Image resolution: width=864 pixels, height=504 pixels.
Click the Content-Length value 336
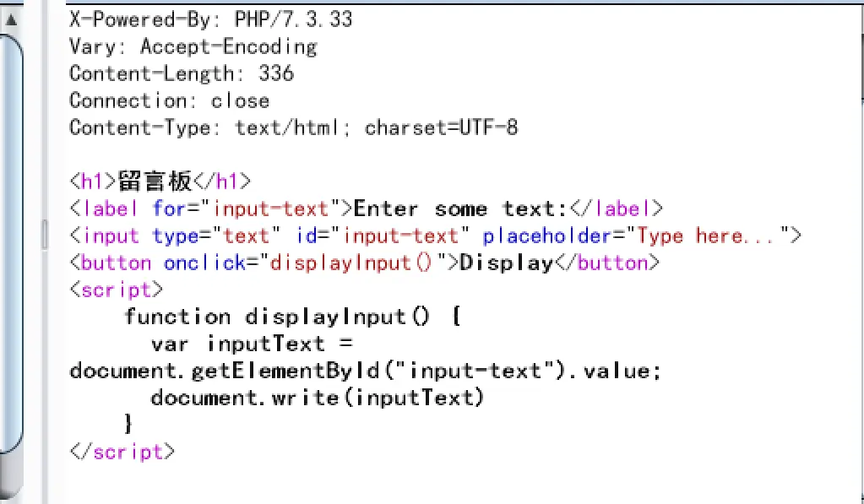(x=276, y=73)
